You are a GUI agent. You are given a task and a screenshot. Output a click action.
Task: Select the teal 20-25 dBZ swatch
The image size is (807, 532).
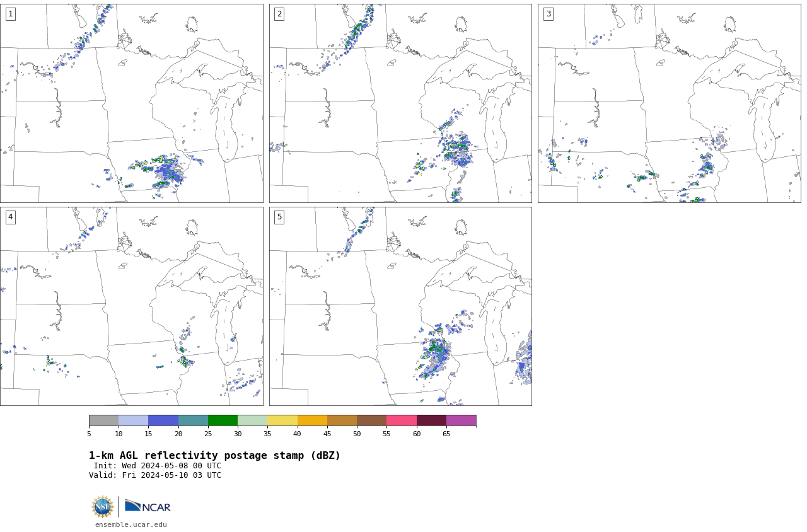click(x=193, y=420)
